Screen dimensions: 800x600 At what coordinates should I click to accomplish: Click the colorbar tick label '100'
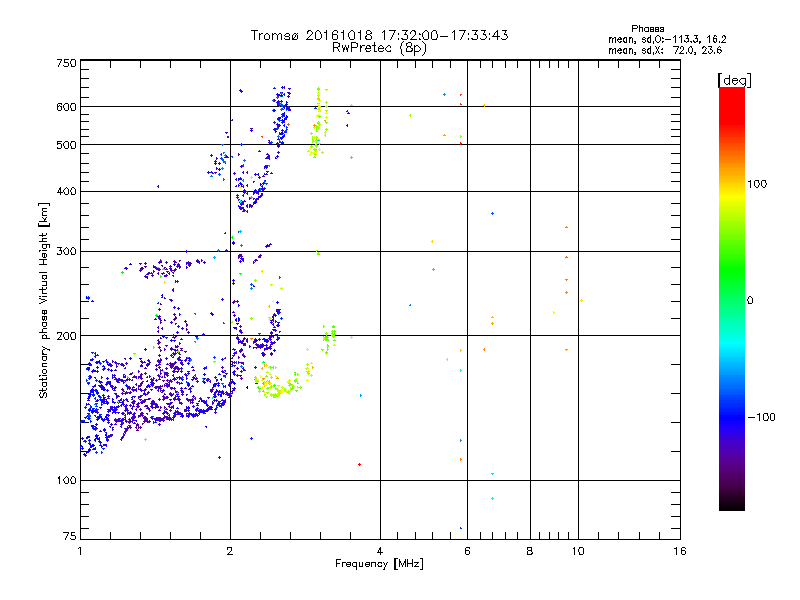tap(757, 184)
